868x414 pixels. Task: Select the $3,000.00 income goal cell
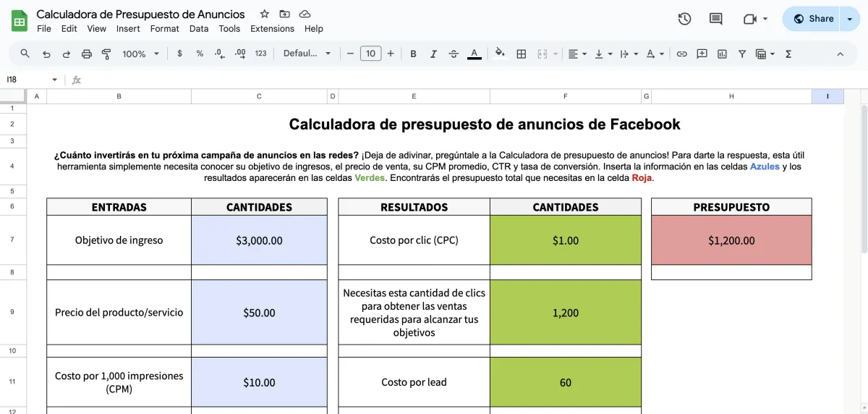tap(259, 240)
